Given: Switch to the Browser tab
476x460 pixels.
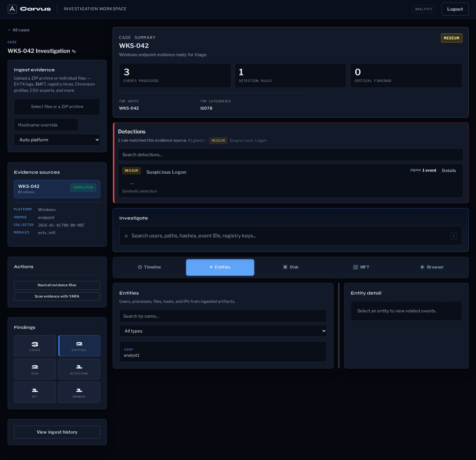Looking at the screenshot, I should tap(432, 267).
